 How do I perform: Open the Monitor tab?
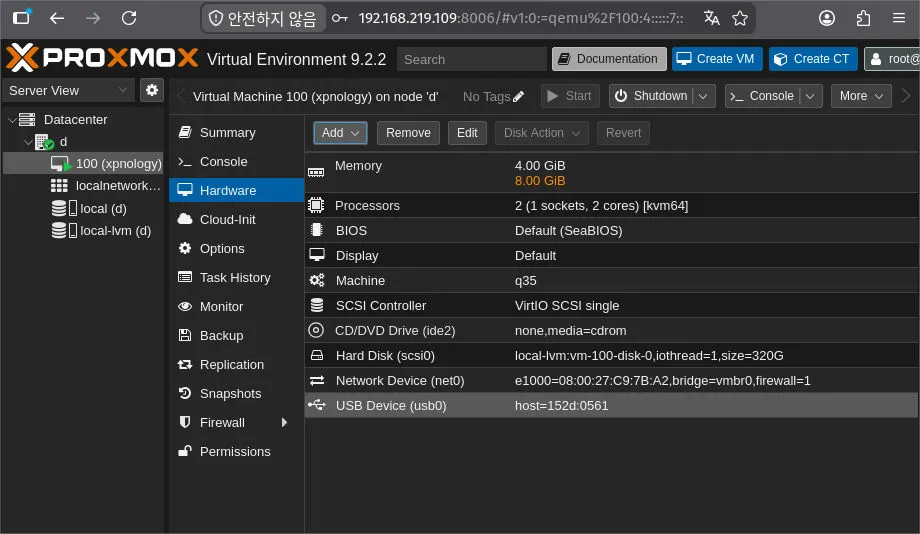click(x=236, y=306)
